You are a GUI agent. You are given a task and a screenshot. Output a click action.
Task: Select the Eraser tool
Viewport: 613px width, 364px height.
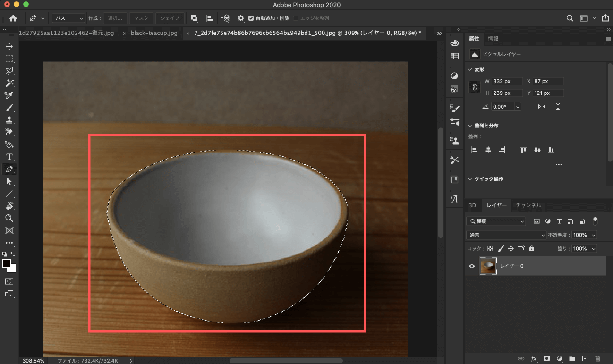click(x=9, y=132)
